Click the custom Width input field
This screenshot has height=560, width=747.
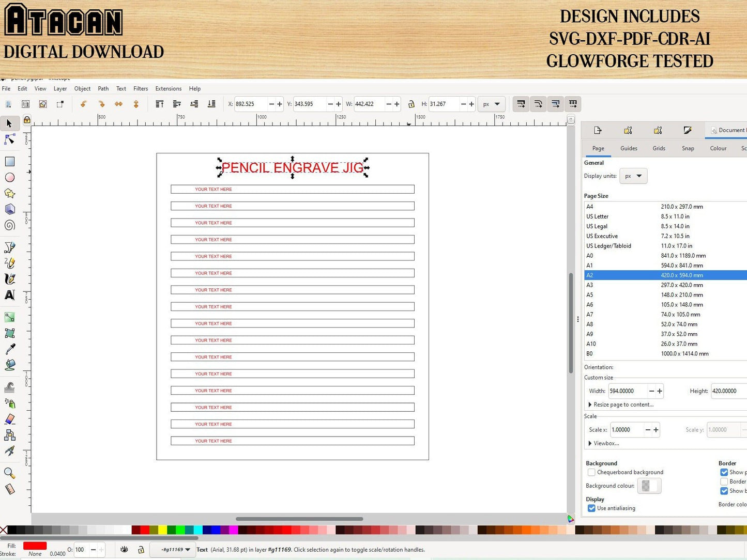pos(627,391)
